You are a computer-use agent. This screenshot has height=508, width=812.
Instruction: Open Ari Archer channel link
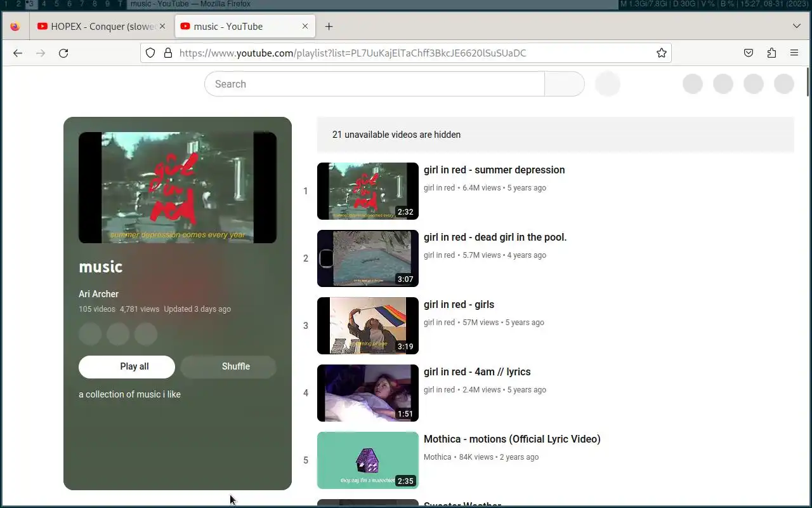point(98,294)
